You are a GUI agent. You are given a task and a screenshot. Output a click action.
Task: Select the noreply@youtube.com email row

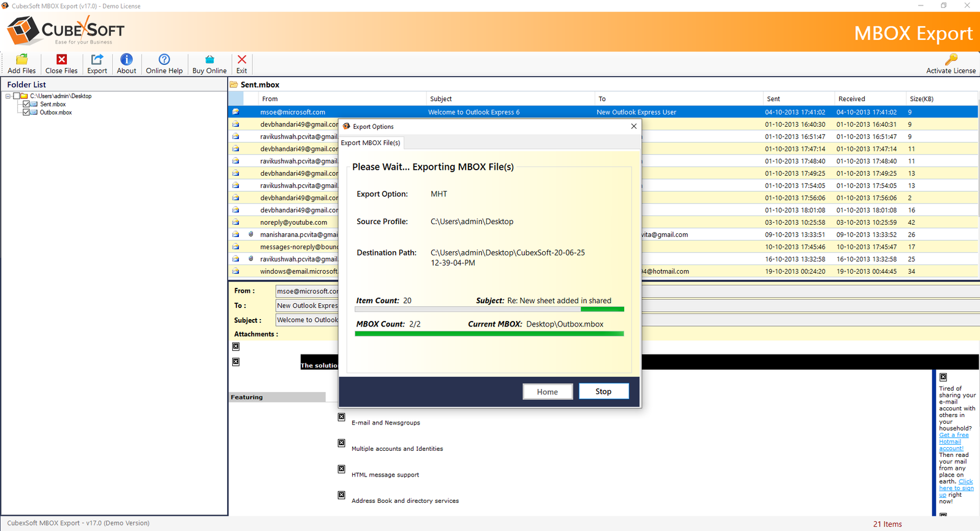pos(603,222)
